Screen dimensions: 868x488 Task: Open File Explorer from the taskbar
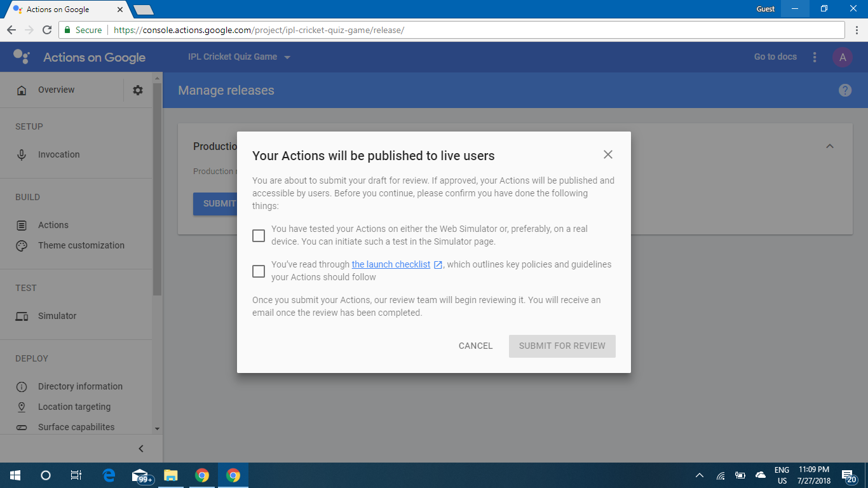[x=171, y=475]
